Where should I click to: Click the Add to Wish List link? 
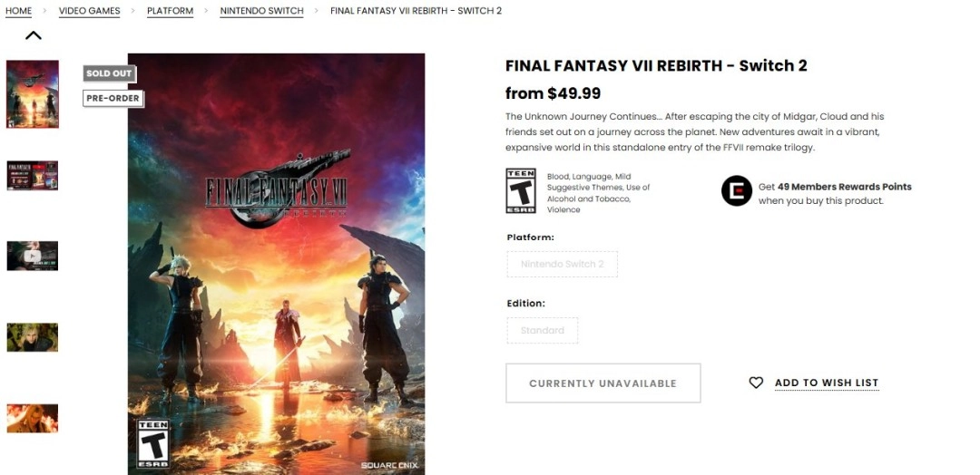[x=827, y=383]
